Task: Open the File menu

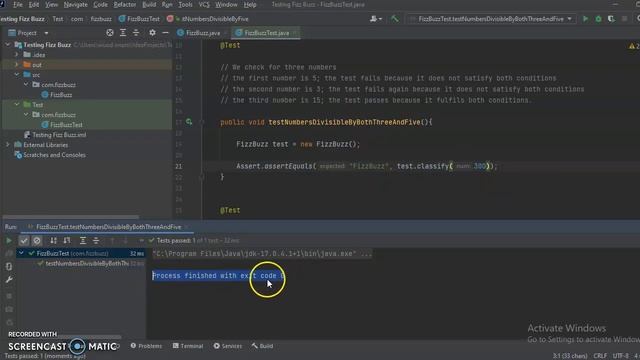Action: point(18,4)
